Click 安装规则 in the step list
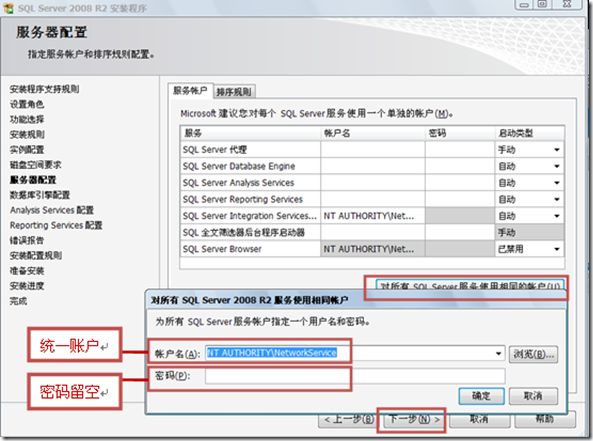The height and width of the screenshot is (441, 593). click(x=27, y=135)
